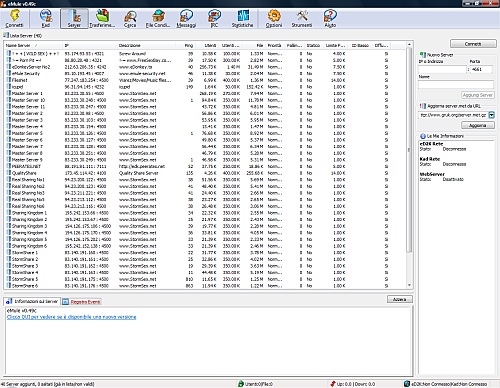Click the Nome input field

coord(456,85)
